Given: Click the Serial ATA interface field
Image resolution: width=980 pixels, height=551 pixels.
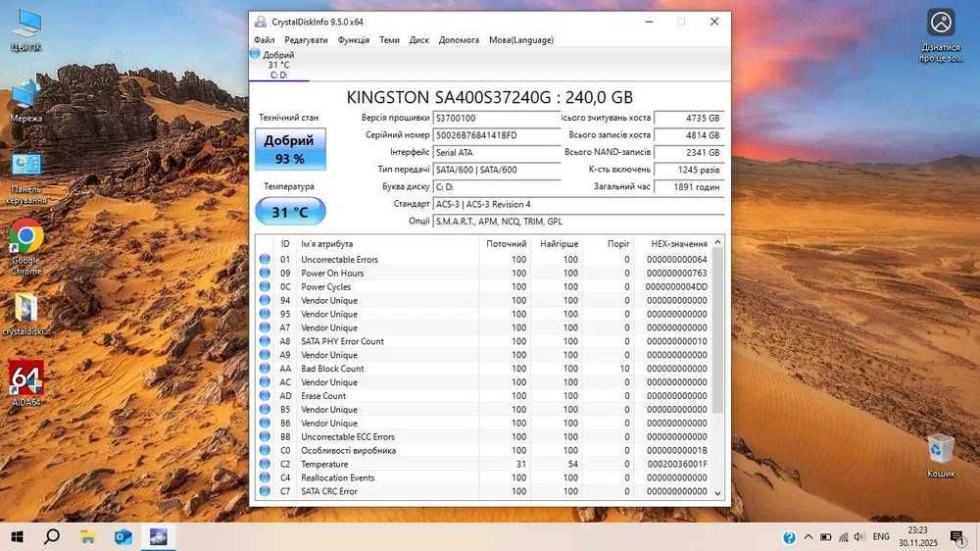Looking at the screenshot, I should [496, 153].
